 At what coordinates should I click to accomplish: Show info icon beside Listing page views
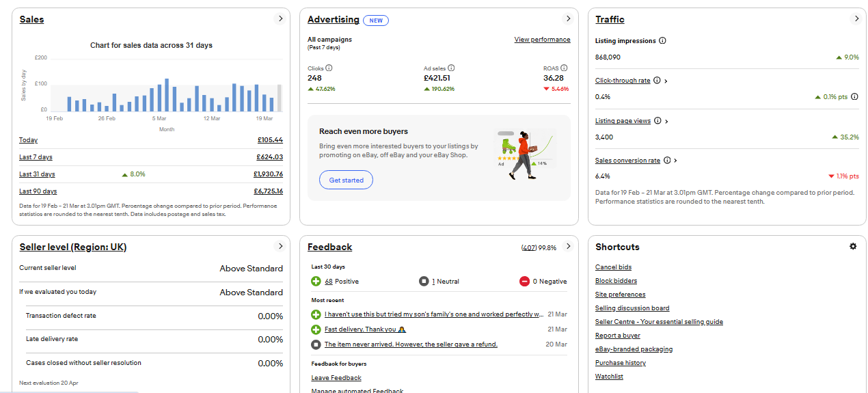tap(657, 121)
